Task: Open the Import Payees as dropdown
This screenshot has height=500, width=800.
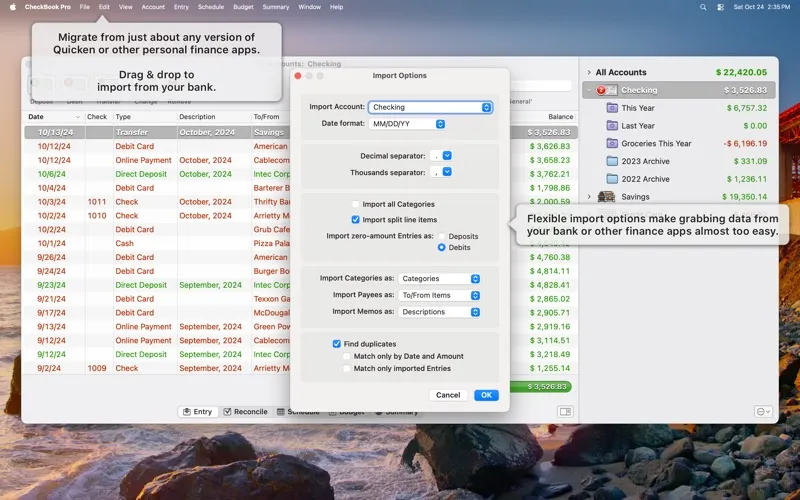Action: point(439,295)
